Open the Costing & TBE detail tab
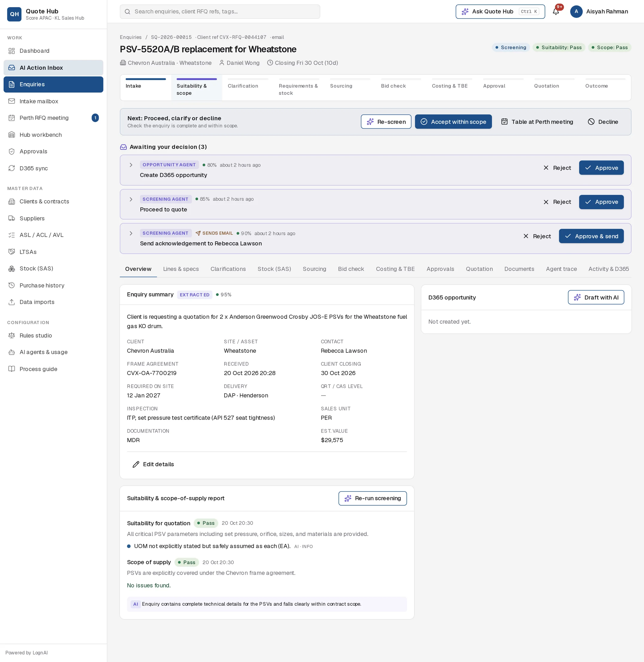This screenshot has height=662, width=644. (x=395, y=269)
